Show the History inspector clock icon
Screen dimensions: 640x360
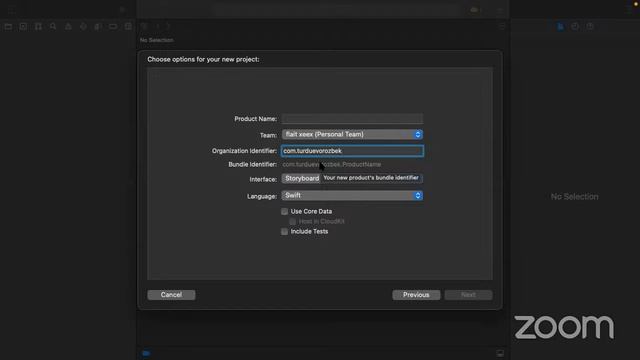[575, 27]
